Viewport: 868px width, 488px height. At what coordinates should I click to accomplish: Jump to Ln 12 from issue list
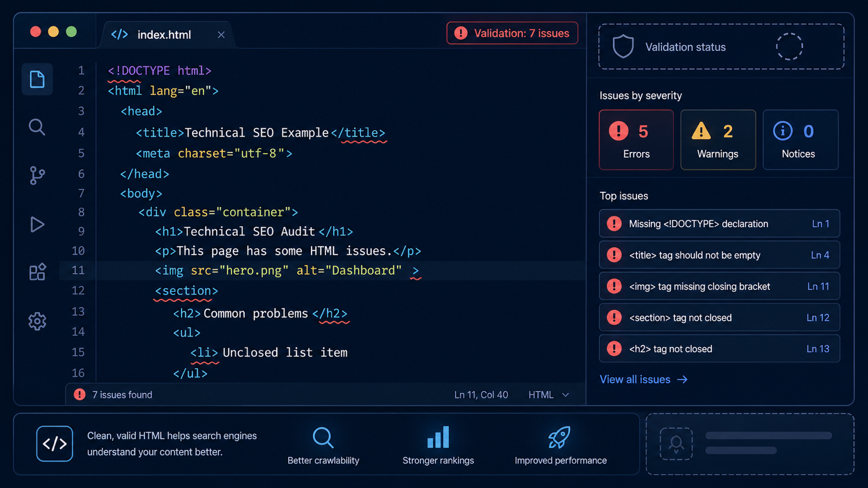coord(818,318)
